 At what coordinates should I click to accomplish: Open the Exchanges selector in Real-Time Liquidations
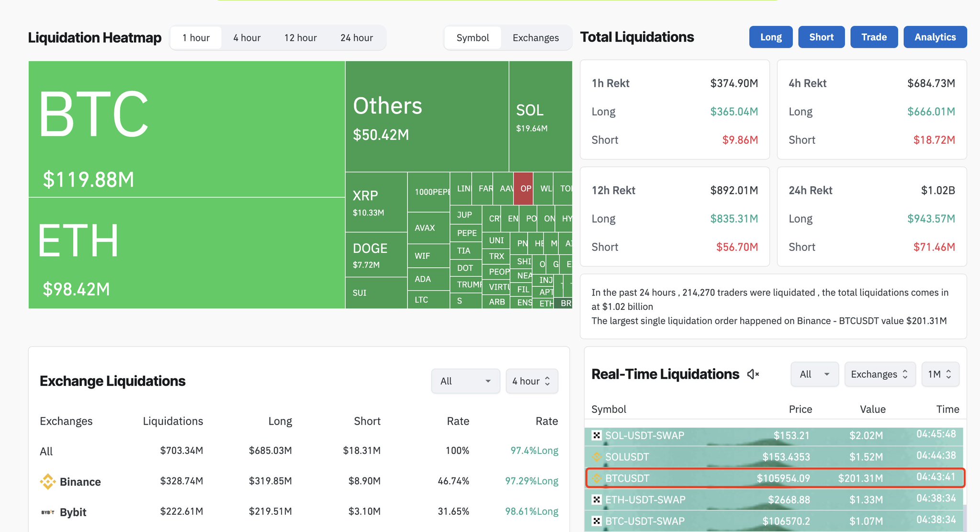880,374
